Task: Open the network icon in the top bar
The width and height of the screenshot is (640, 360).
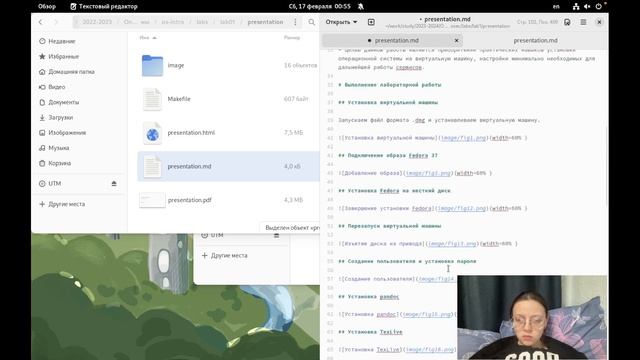Action: [576, 7]
